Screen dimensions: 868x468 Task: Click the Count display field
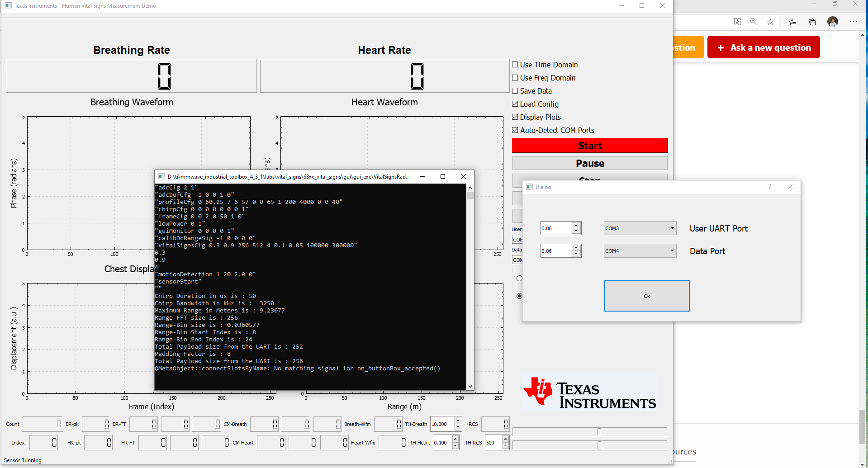(43, 424)
